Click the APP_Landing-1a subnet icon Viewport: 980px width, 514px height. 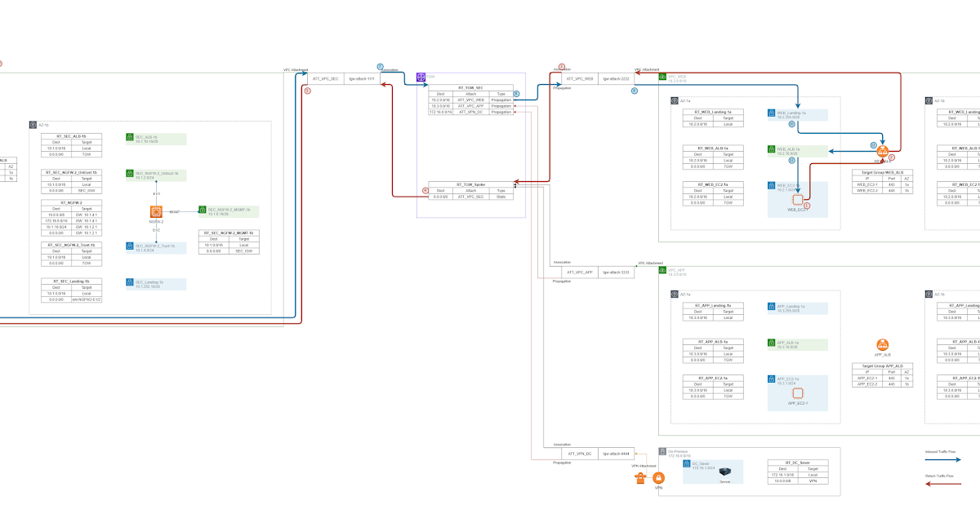[x=772, y=307]
